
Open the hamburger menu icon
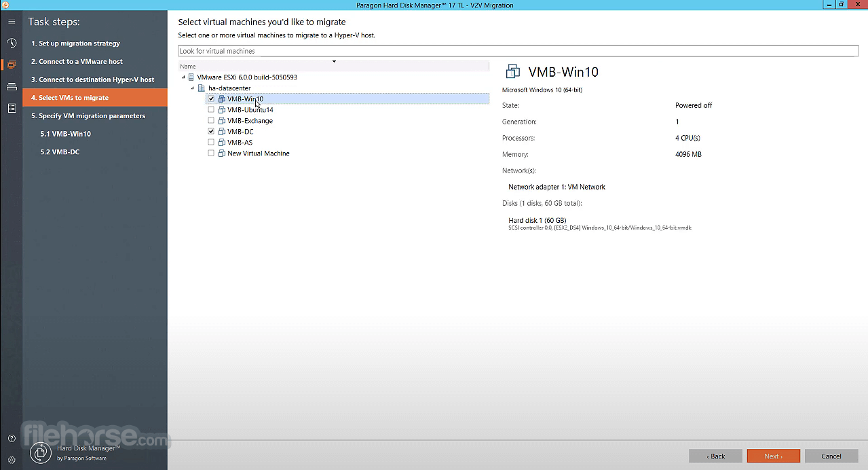(x=12, y=22)
